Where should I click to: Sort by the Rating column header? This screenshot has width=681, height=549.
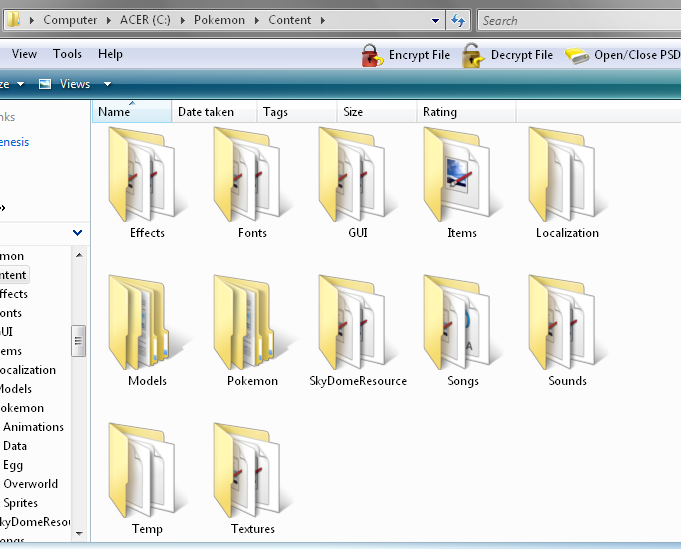[466, 112]
